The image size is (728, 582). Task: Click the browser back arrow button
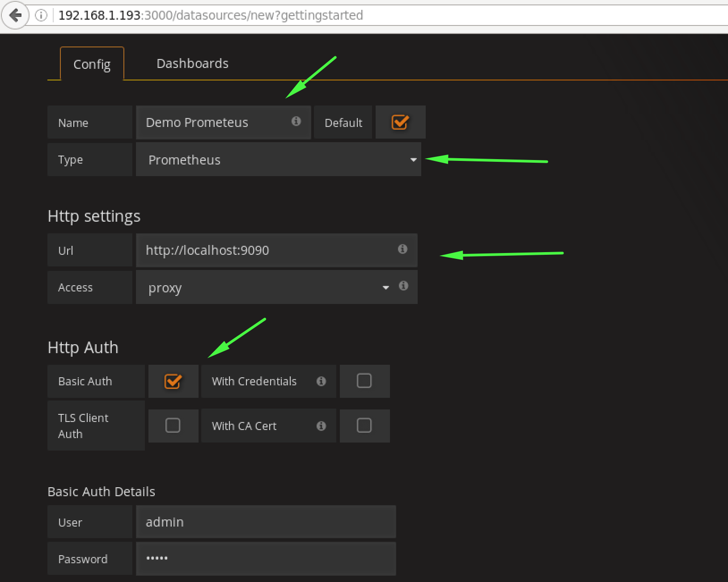[x=15, y=16]
